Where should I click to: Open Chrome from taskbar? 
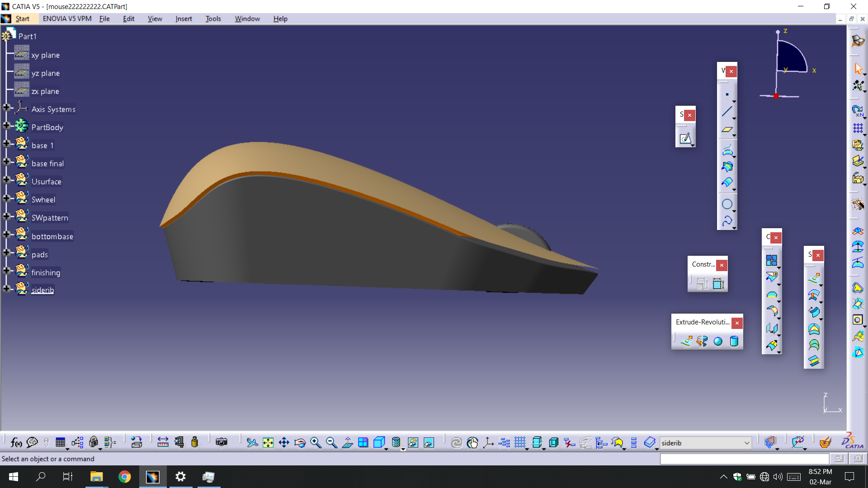click(124, 477)
